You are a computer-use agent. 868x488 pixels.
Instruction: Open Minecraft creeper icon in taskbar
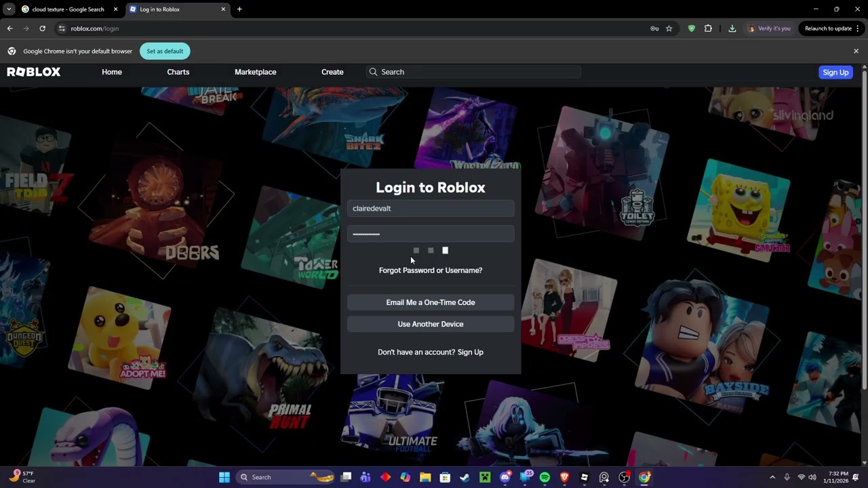click(485, 477)
